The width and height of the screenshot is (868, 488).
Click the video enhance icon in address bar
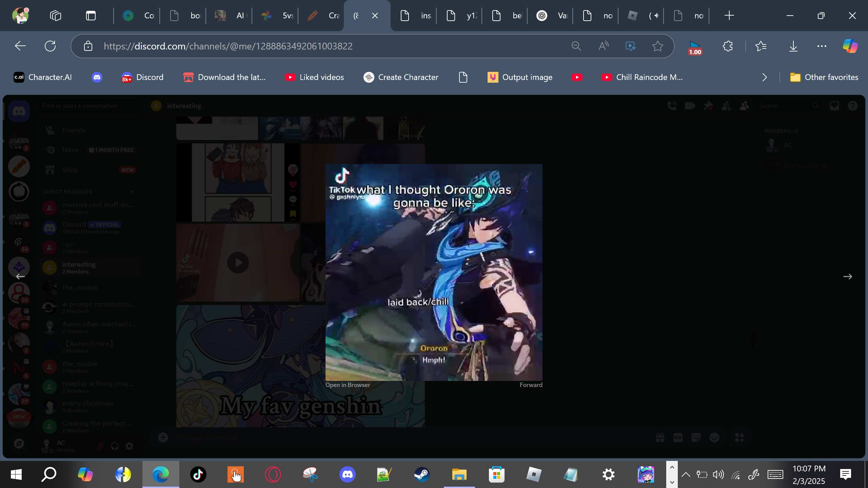click(631, 46)
